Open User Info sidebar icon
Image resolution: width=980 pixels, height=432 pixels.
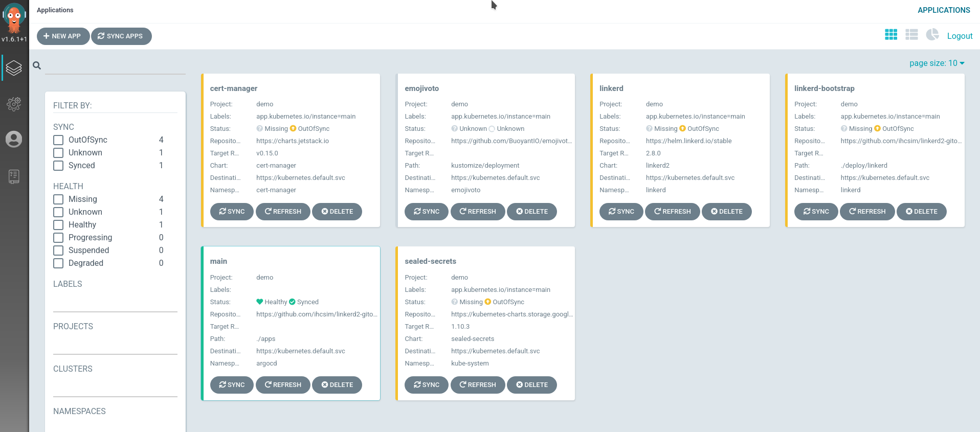coord(14,139)
